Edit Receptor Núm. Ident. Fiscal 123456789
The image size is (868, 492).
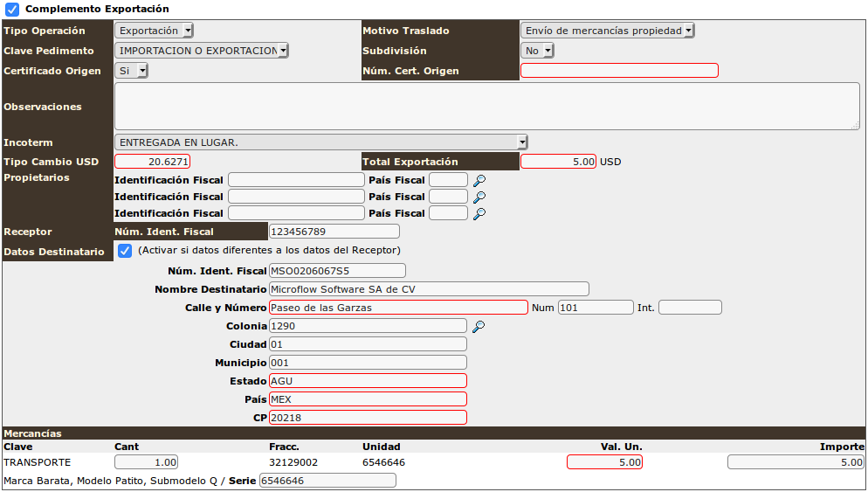click(x=334, y=231)
